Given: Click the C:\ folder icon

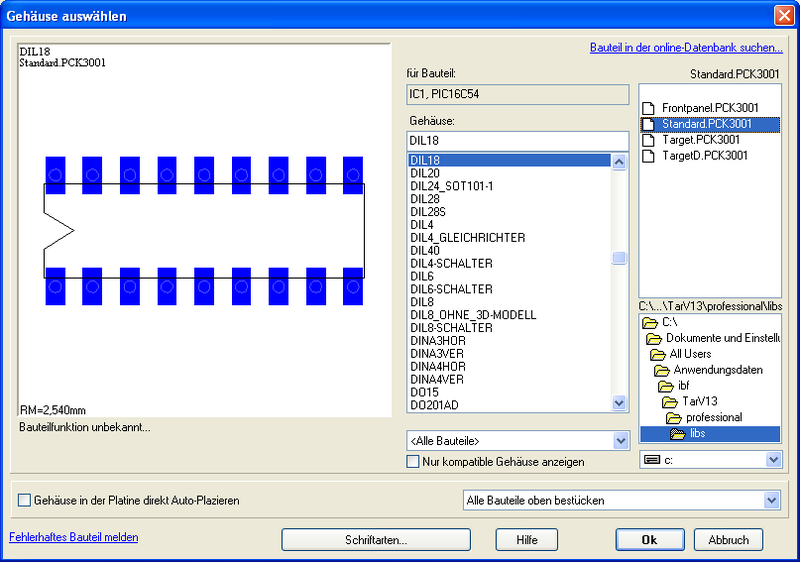Looking at the screenshot, I should pos(649,323).
